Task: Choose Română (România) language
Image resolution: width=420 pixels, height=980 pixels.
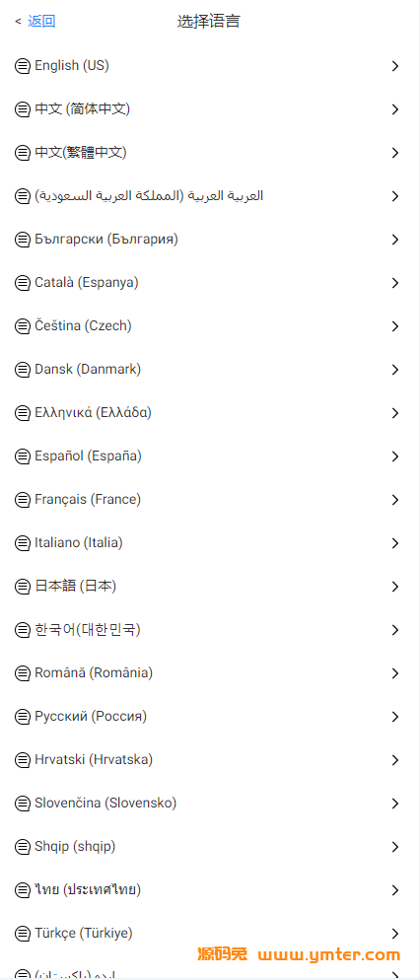Action: [x=210, y=673]
